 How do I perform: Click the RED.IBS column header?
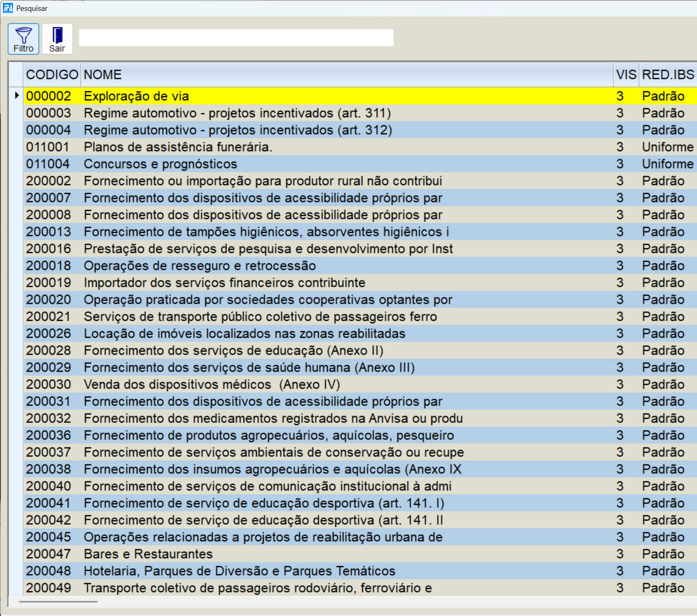(x=668, y=75)
